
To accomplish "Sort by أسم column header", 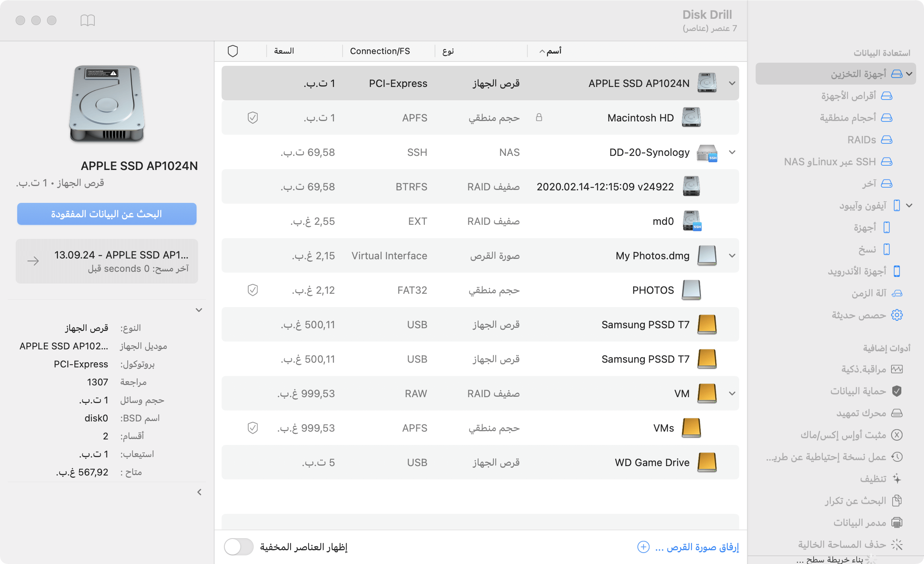I will click(x=554, y=51).
